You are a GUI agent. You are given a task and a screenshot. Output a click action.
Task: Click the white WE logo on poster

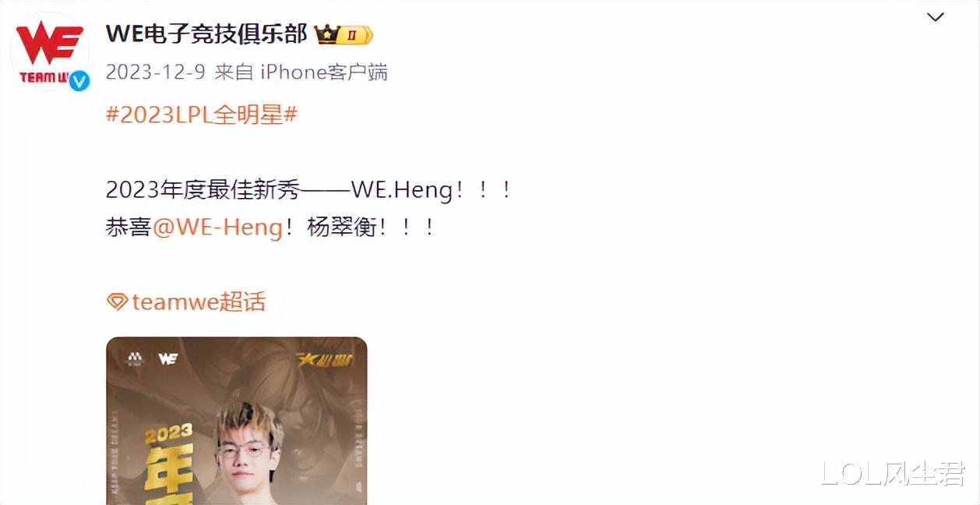168,358
